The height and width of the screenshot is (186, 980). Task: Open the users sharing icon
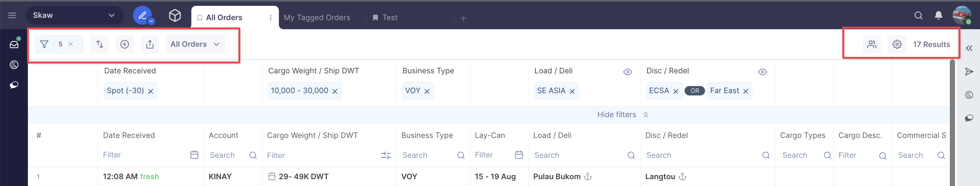click(872, 44)
